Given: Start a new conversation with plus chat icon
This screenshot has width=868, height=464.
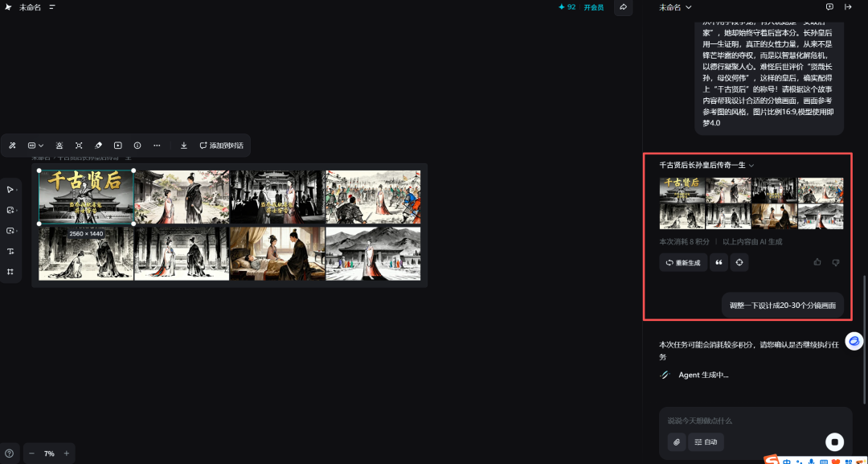Looking at the screenshot, I should [829, 7].
